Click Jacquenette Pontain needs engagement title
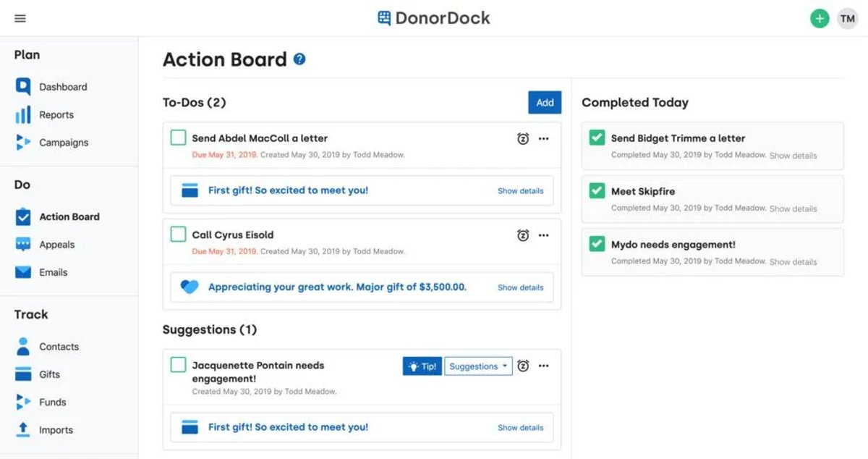This screenshot has width=868, height=459. point(258,372)
